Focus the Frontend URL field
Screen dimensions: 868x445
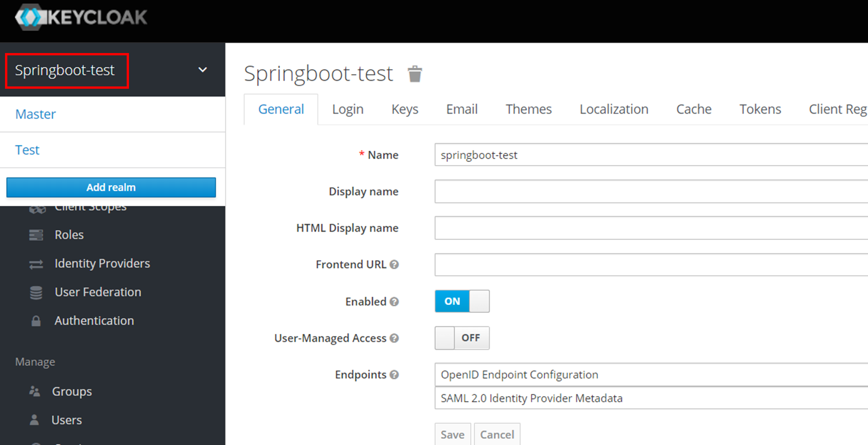(651, 265)
